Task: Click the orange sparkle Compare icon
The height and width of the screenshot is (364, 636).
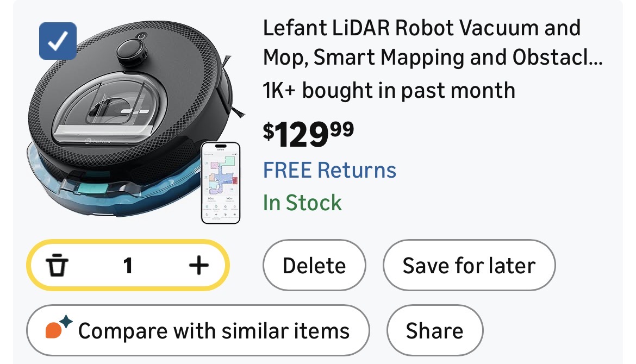Action: coord(58,329)
